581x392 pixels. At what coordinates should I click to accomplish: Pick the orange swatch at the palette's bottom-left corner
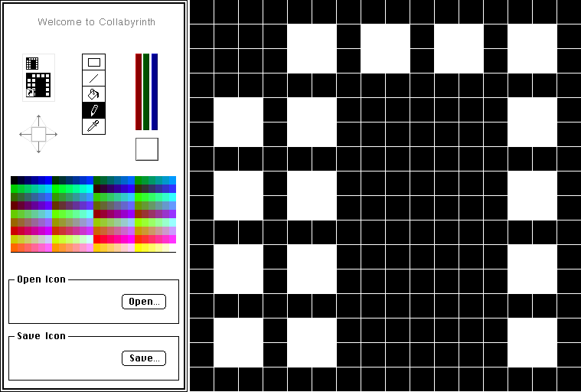click(14, 248)
